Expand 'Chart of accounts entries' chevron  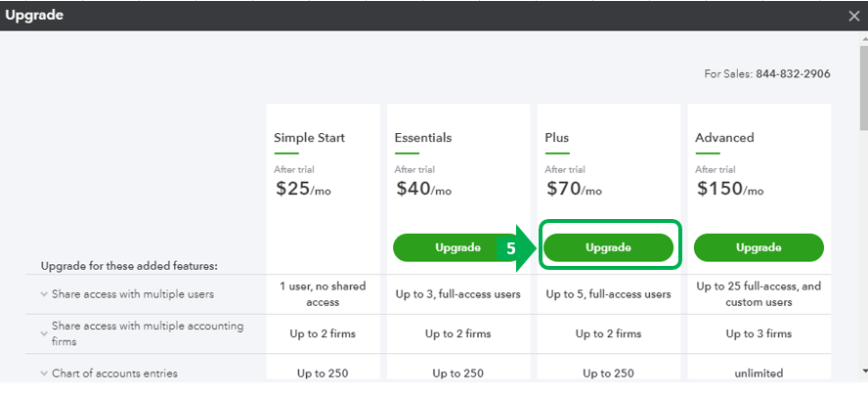[x=44, y=374]
